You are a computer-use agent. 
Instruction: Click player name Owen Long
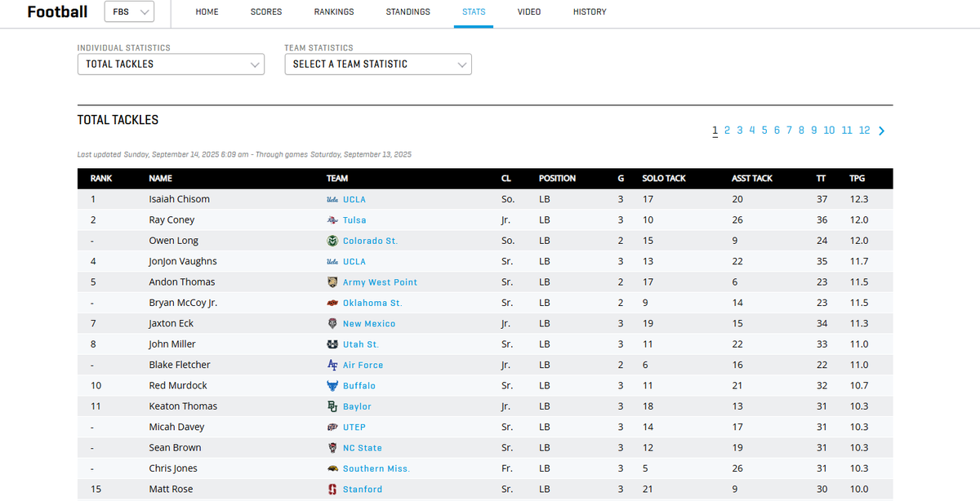coord(173,241)
